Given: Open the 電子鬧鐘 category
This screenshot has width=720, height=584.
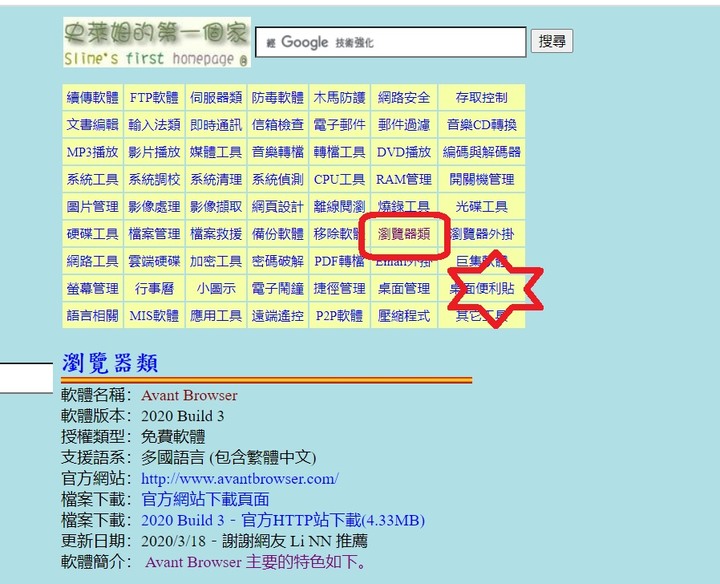Looking at the screenshot, I should pyautogui.click(x=278, y=288).
